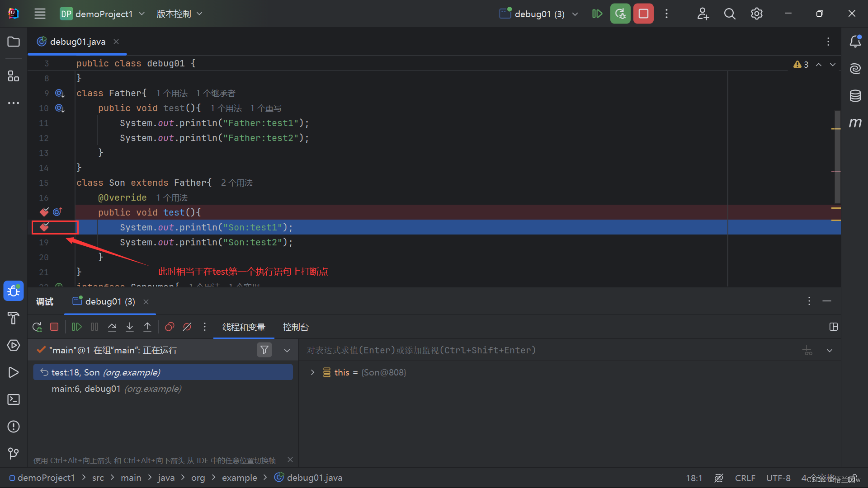Click the 'main:6, debug01' stack frame

click(117, 389)
